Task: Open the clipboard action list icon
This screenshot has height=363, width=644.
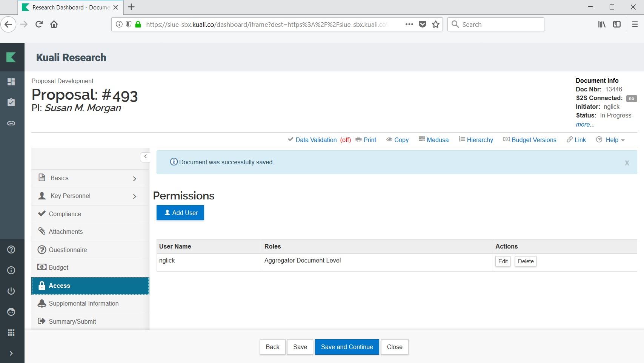Action: tap(11, 102)
